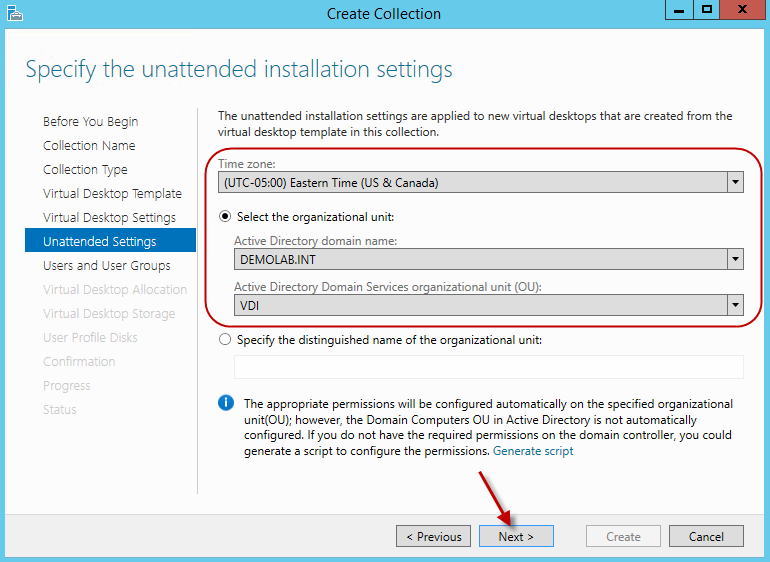This screenshot has width=770, height=562.
Task: Open the Time zone dropdown
Action: (x=735, y=183)
